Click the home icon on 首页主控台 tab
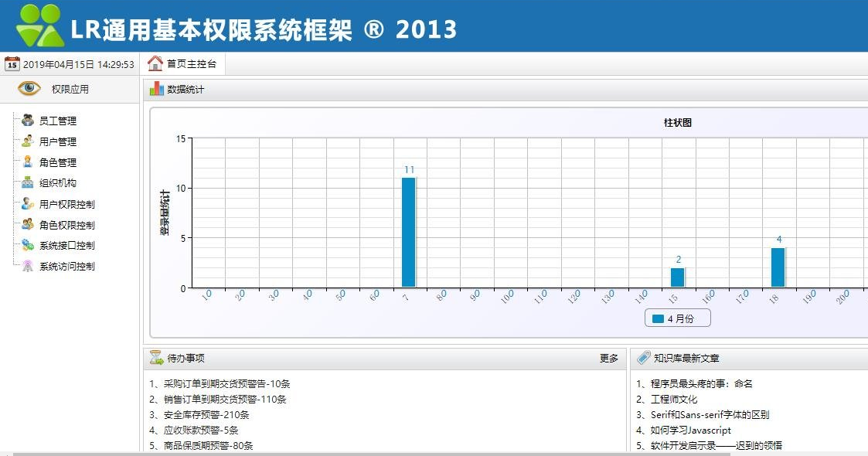868x456 pixels. tap(155, 63)
